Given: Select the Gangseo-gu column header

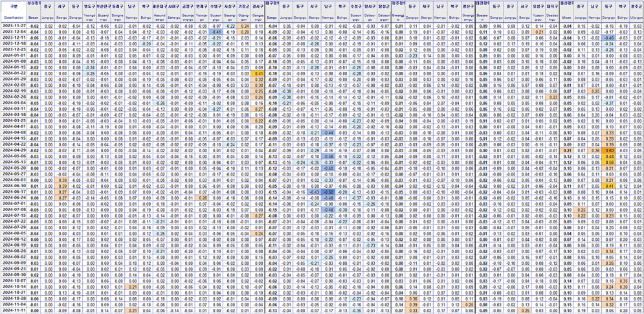Looking at the screenshot, I should tap(258, 11).
